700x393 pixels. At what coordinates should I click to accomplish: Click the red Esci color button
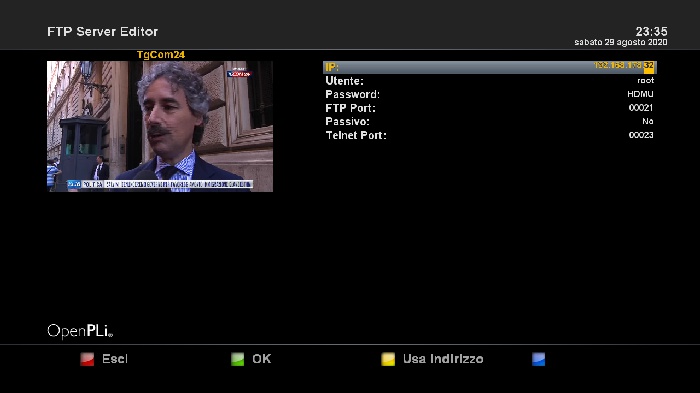87,359
